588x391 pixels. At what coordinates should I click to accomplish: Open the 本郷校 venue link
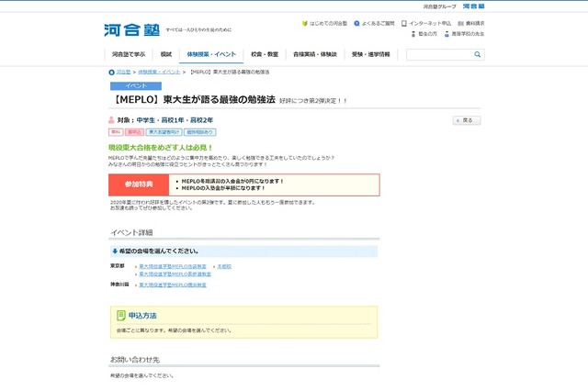(224, 267)
